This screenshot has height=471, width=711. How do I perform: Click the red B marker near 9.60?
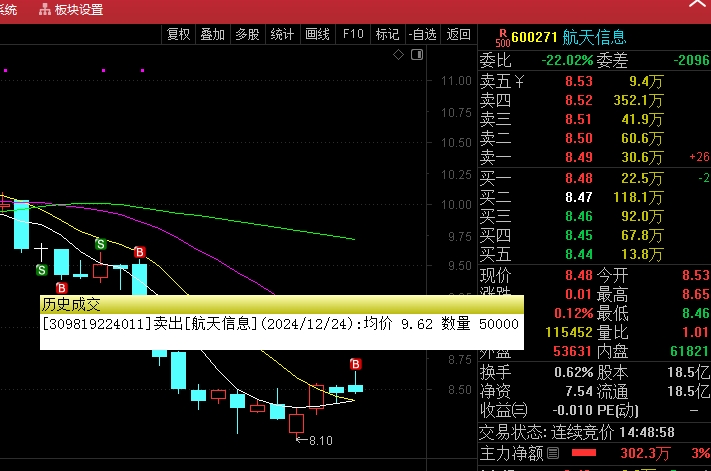140,252
